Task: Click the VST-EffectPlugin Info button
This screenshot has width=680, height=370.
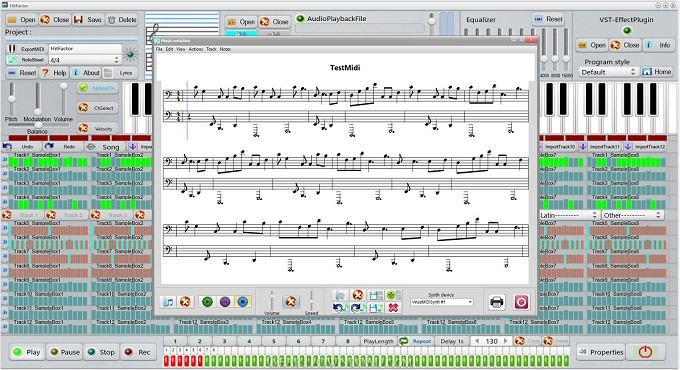Action: pos(659,45)
